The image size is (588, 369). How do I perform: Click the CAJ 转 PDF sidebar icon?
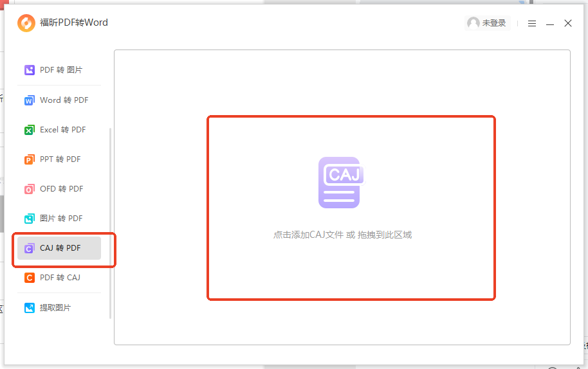[29, 248]
